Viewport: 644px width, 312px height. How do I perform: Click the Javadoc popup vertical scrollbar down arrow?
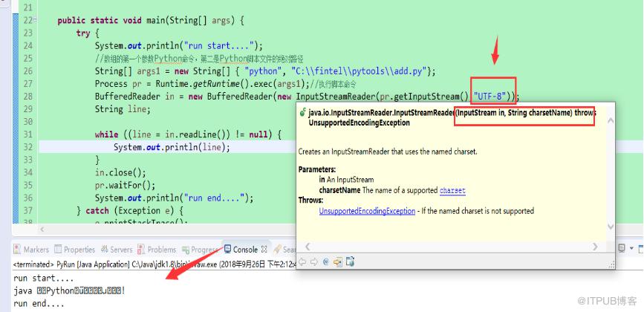coord(611,227)
